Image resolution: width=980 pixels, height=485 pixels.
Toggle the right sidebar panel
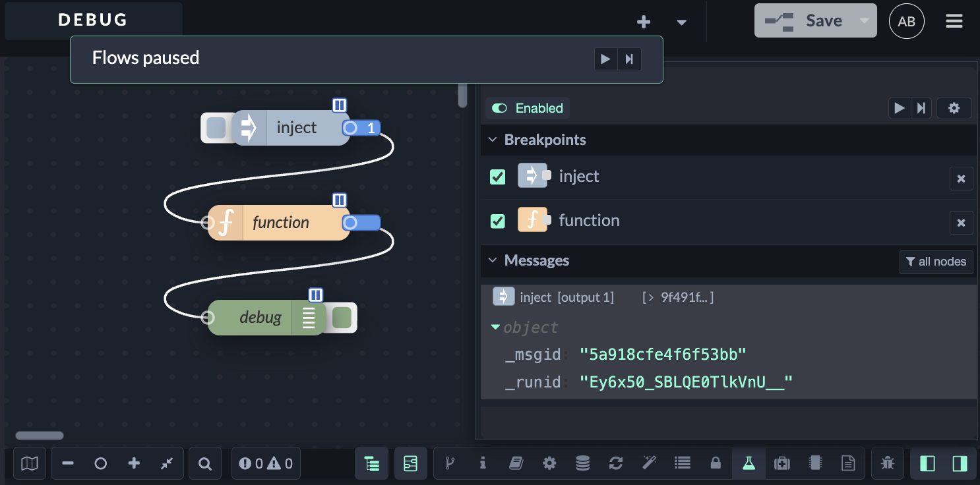(x=960, y=464)
